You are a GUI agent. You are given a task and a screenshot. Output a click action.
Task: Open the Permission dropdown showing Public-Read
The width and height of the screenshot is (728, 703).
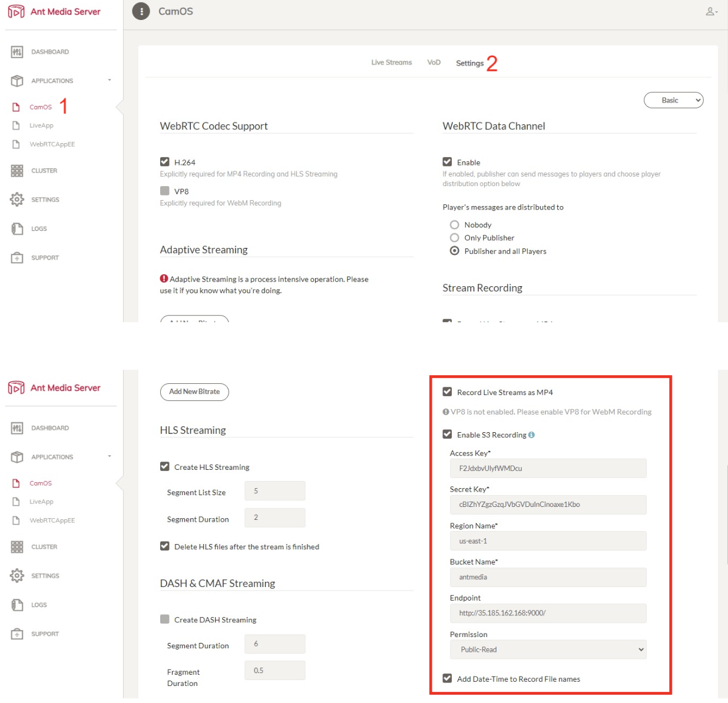548,649
